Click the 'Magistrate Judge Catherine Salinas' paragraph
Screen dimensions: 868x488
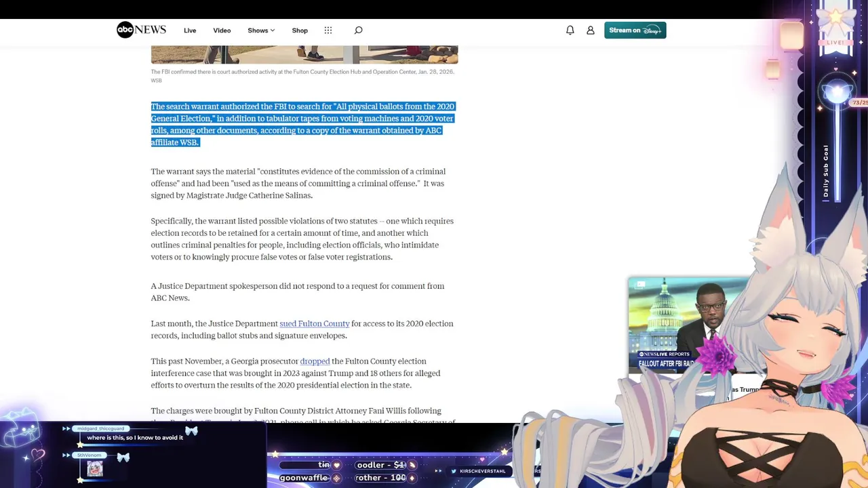298,183
